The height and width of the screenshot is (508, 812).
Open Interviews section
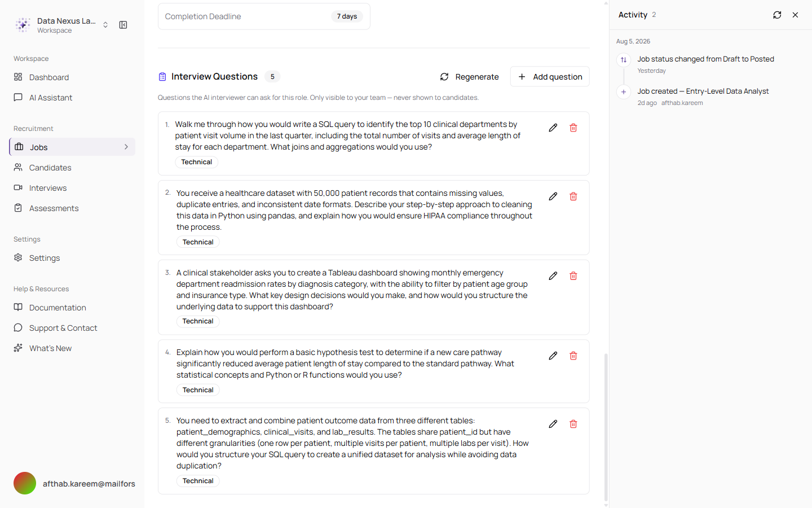pos(72,188)
